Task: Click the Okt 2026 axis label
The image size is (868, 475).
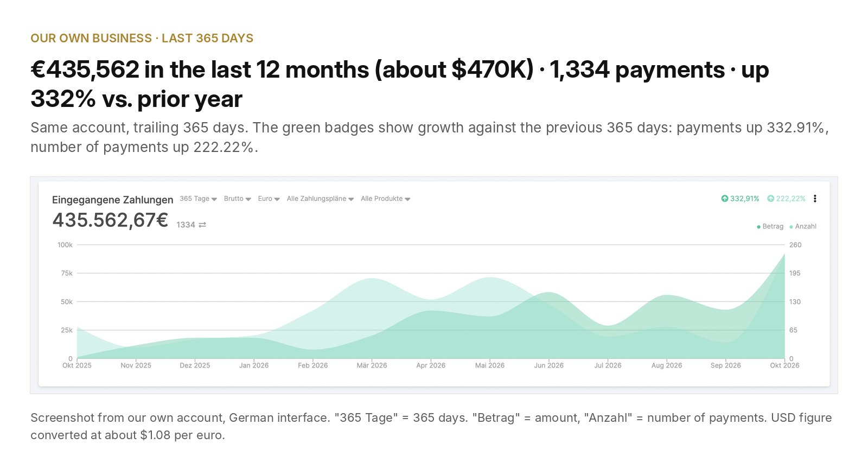Action: [784, 365]
